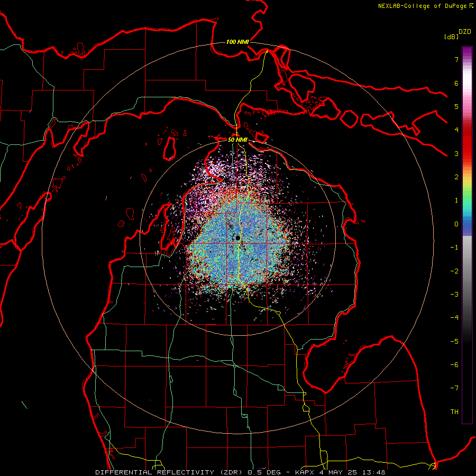Click the 0 value on color scale
The width and height of the screenshot is (476, 476).
[x=456, y=224]
